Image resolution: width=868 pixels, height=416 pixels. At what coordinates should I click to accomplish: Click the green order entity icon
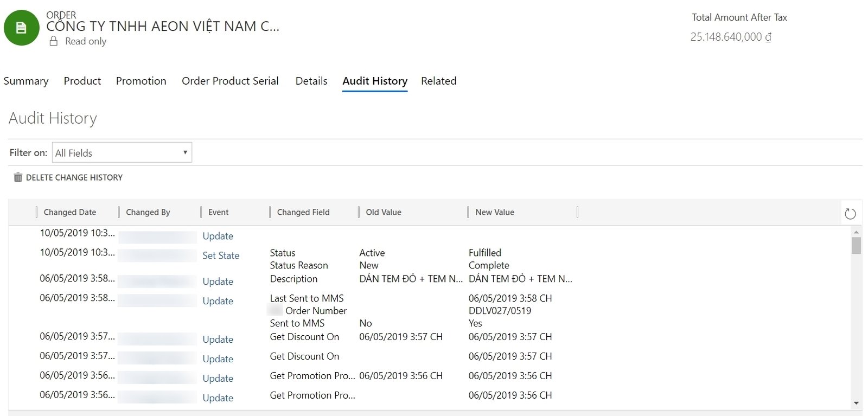point(21,28)
